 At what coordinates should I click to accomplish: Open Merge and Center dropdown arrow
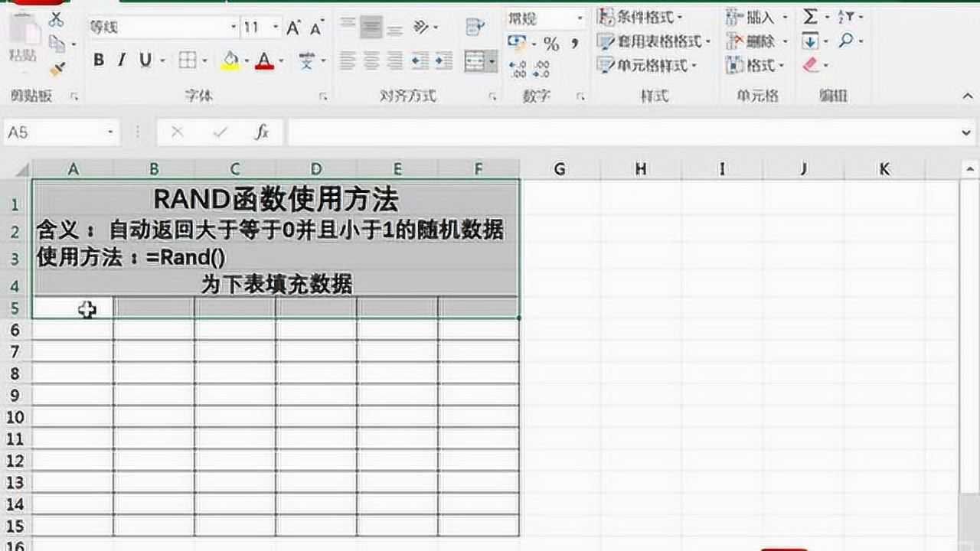pos(492,61)
